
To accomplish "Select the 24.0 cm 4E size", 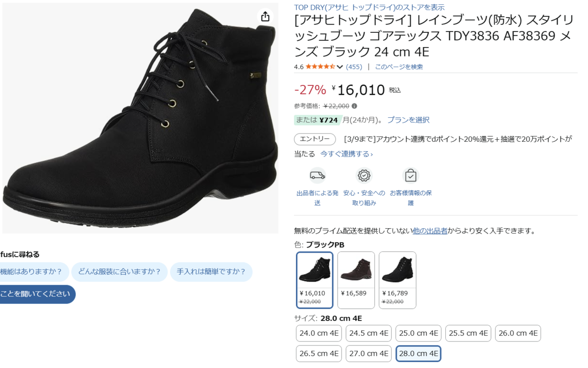I will 319,333.
